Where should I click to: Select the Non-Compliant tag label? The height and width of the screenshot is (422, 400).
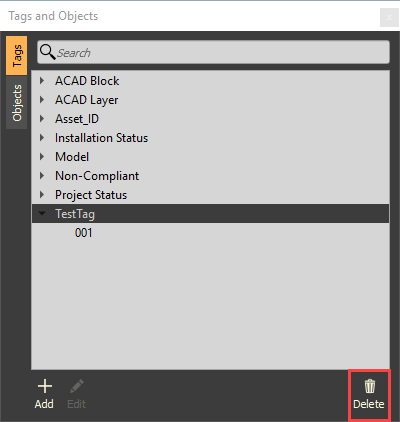coord(97,176)
